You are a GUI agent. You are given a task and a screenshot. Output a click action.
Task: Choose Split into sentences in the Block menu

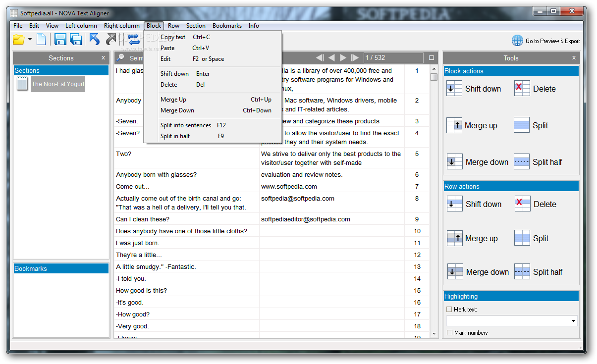(213, 125)
